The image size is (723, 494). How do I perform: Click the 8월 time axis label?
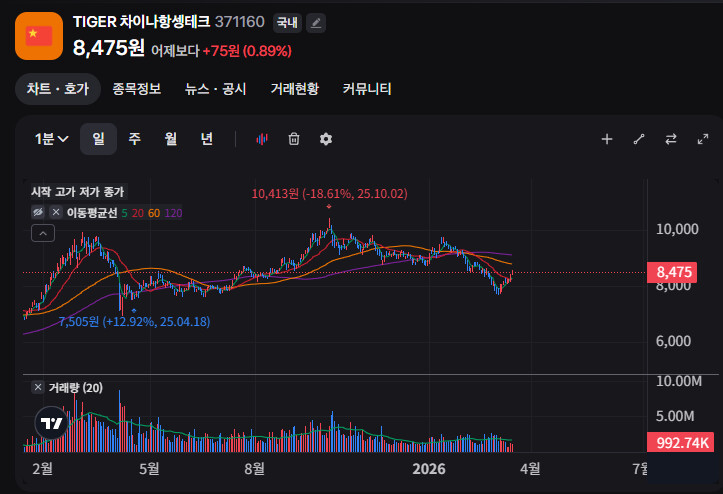pos(255,469)
